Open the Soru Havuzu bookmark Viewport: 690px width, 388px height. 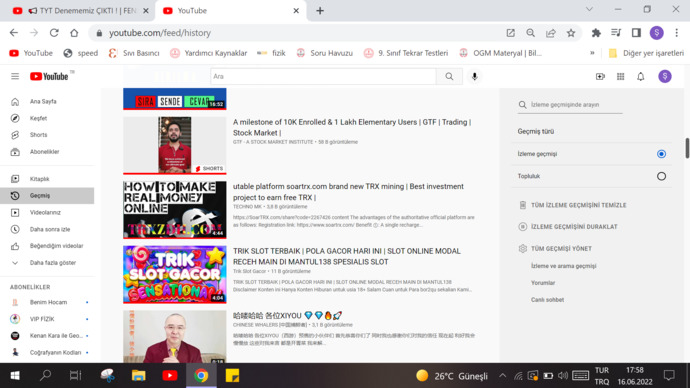click(x=325, y=53)
